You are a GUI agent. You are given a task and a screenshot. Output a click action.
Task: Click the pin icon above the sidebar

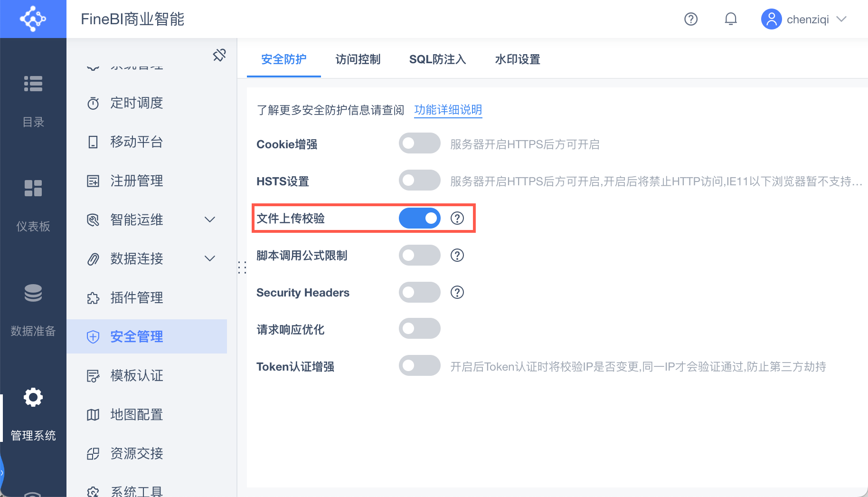point(219,55)
